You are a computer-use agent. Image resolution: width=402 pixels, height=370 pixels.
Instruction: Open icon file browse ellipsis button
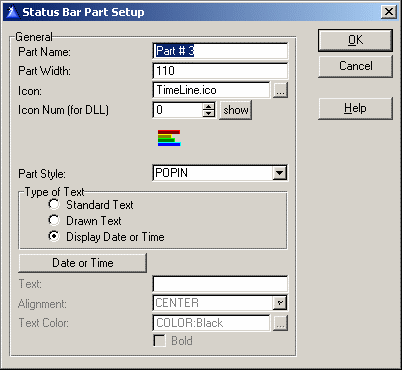click(x=280, y=90)
